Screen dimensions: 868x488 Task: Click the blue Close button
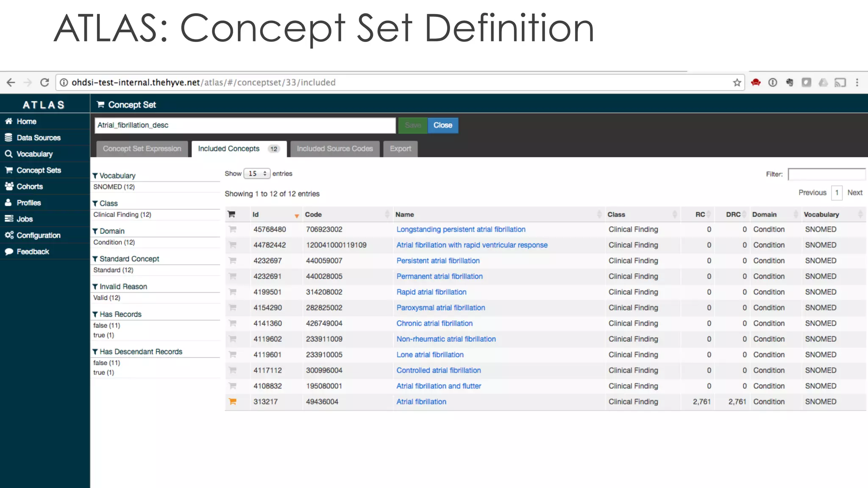pos(442,125)
